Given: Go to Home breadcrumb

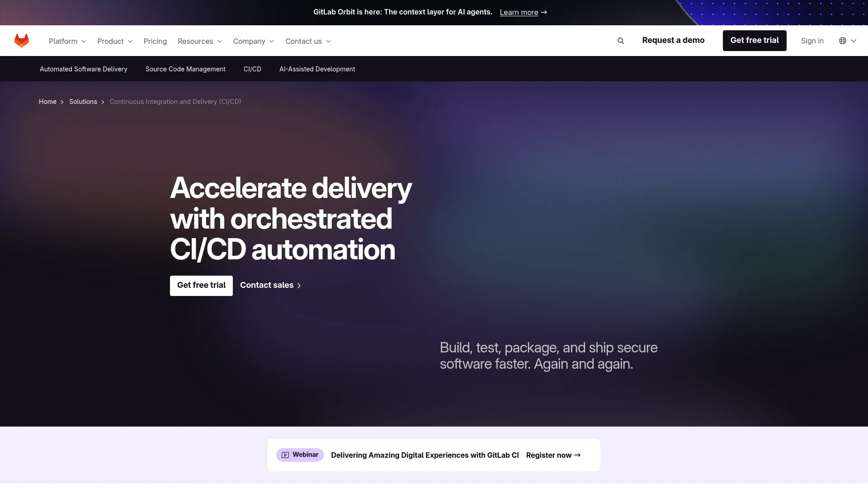Looking at the screenshot, I should (x=47, y=102).
